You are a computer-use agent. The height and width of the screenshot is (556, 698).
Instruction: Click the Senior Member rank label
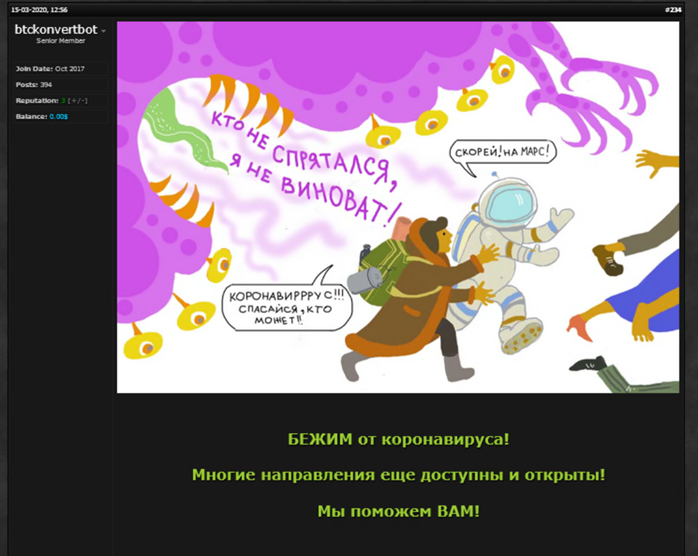coord(61,41)
